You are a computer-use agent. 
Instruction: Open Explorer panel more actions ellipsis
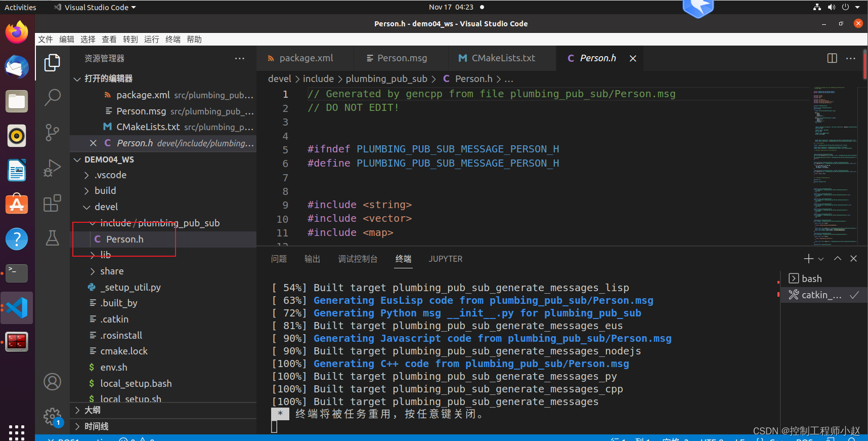click(240, 58)
